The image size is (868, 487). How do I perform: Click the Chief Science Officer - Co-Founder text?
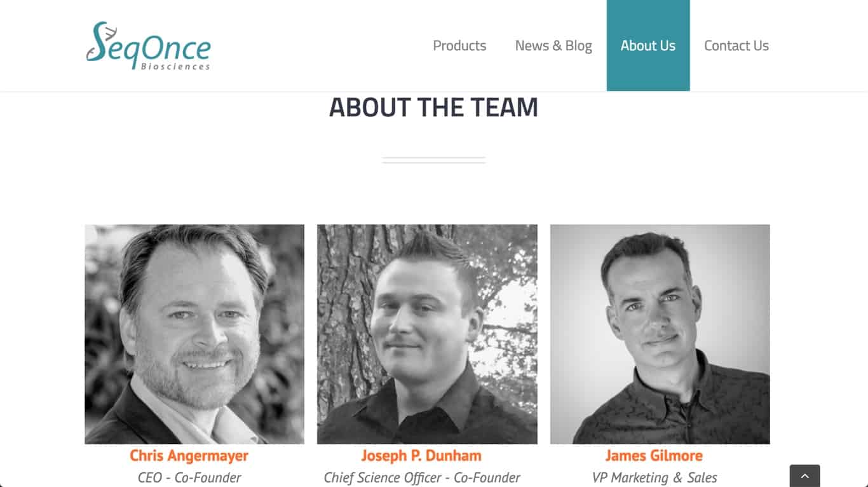click(x=422, y=477)
